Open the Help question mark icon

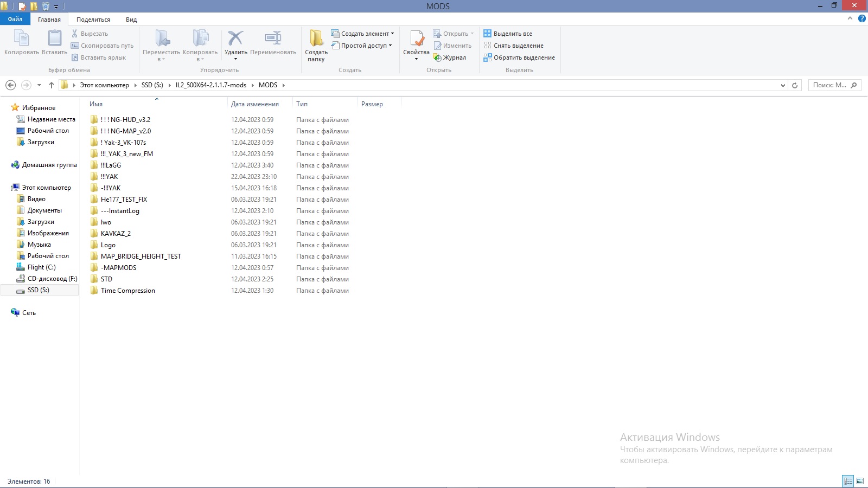(x=861, y=18)
